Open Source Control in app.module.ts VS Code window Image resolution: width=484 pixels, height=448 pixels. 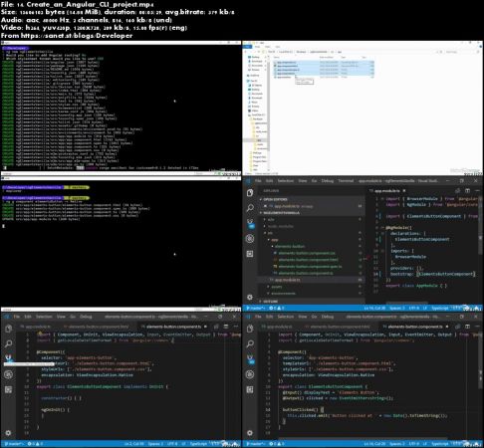coord(250,223)
